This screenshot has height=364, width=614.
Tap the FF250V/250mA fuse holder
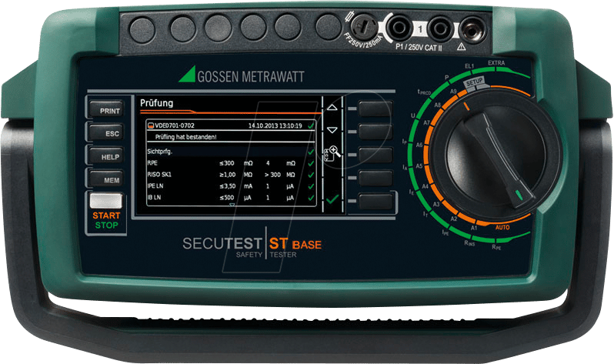tap(363, 27)
